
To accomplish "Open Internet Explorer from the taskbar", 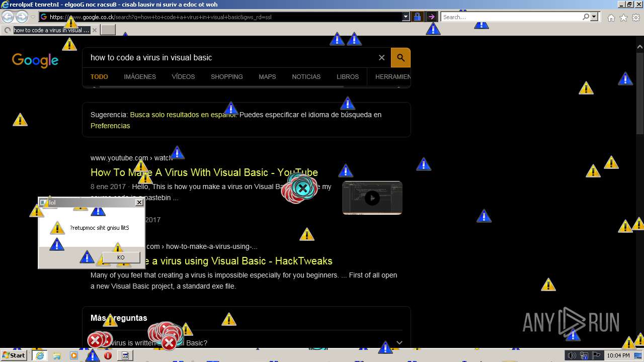I will pos(39,355).
